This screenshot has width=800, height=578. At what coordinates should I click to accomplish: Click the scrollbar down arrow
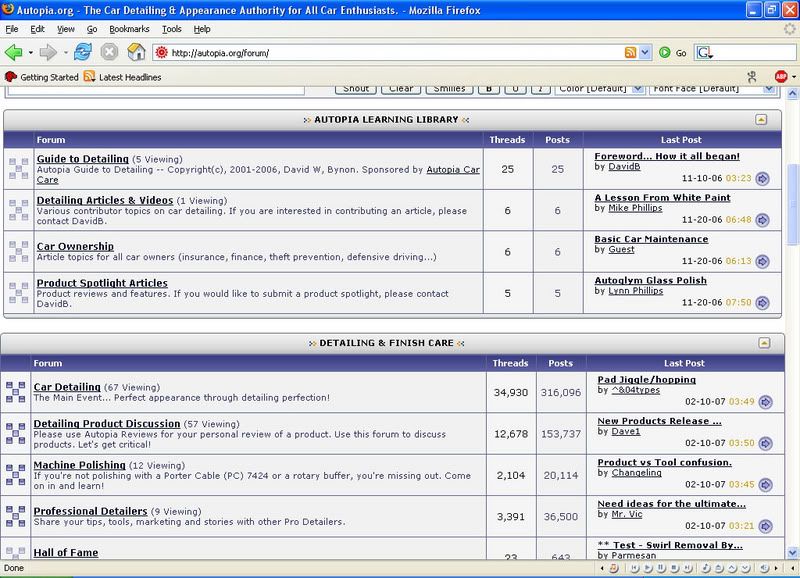793,552
